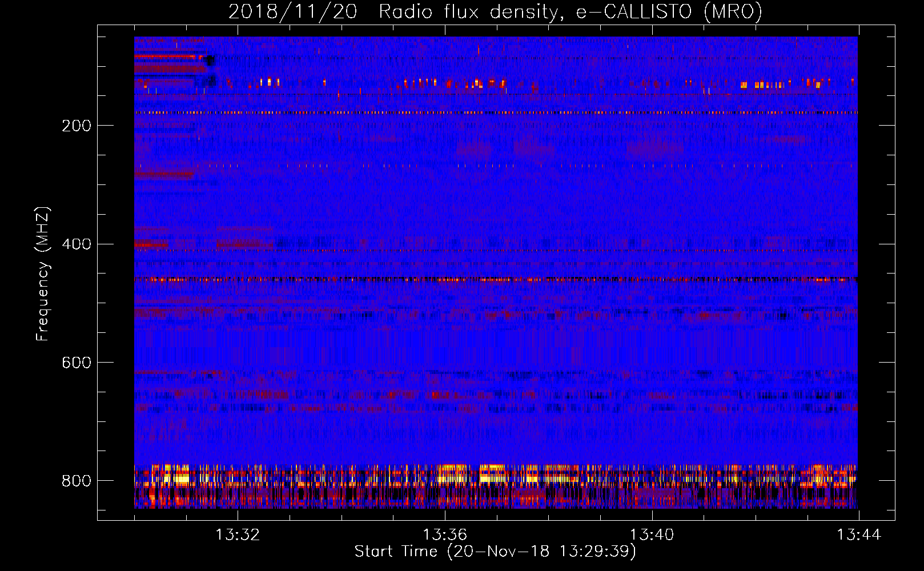Viewport: 924px width, 571px height.
Task: Click the 600 frequency tick label
Action: [77, 363]
